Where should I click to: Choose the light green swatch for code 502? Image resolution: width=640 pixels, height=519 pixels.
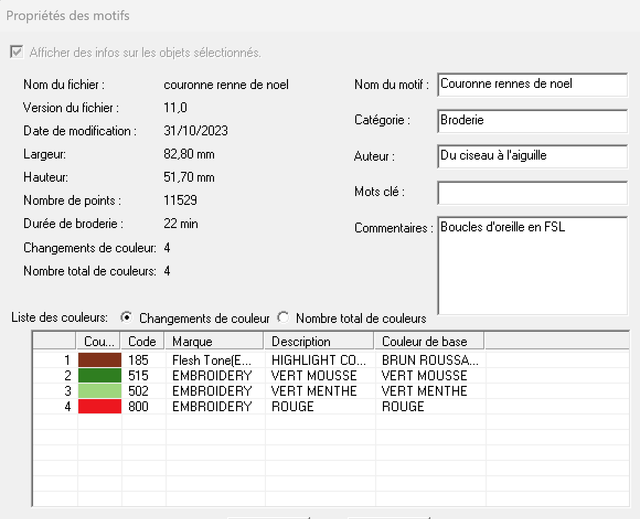pos(100,391)
